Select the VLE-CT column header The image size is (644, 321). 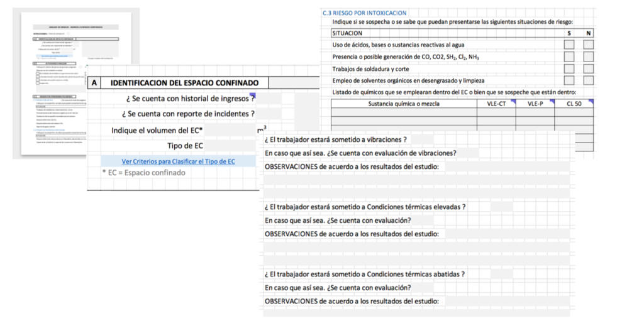click(x=496, y=104)
